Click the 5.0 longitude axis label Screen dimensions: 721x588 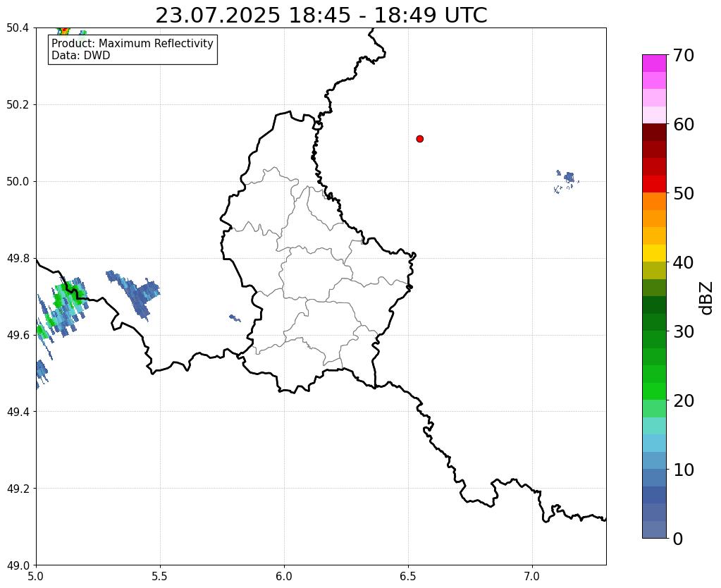36,576
